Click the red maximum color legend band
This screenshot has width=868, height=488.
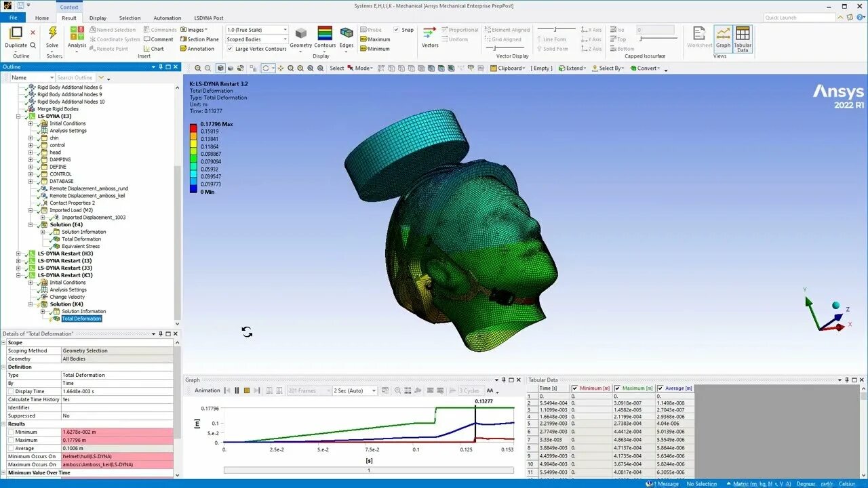[x=193, y=127]
